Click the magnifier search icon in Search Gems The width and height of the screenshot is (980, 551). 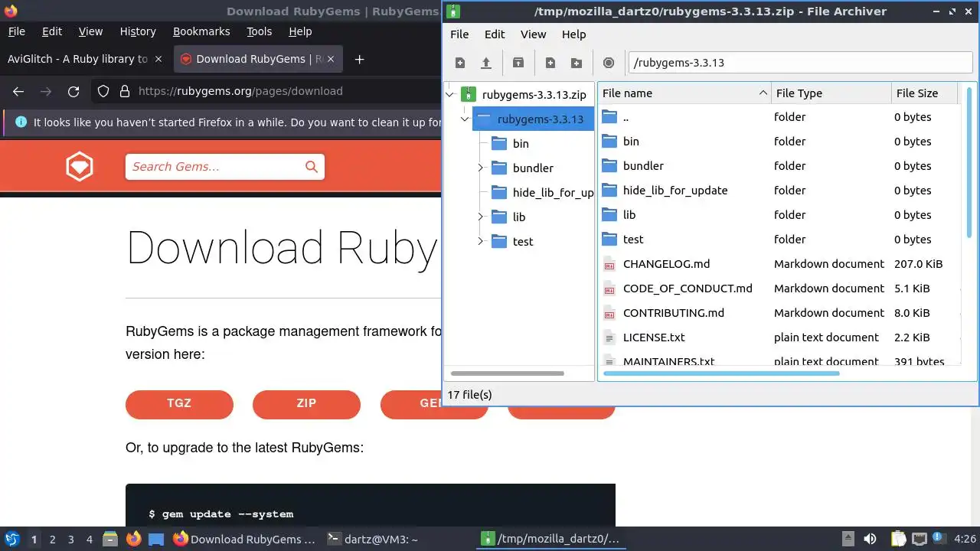[x=311, y=167]
